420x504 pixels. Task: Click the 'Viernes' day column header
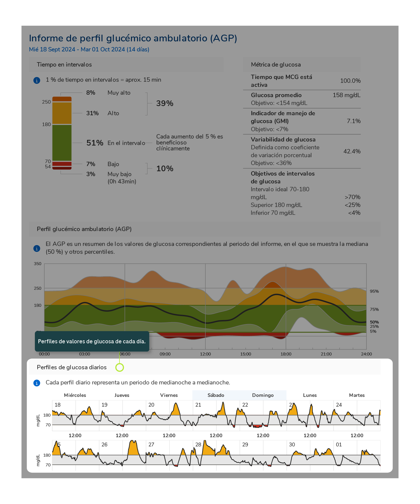169,395
